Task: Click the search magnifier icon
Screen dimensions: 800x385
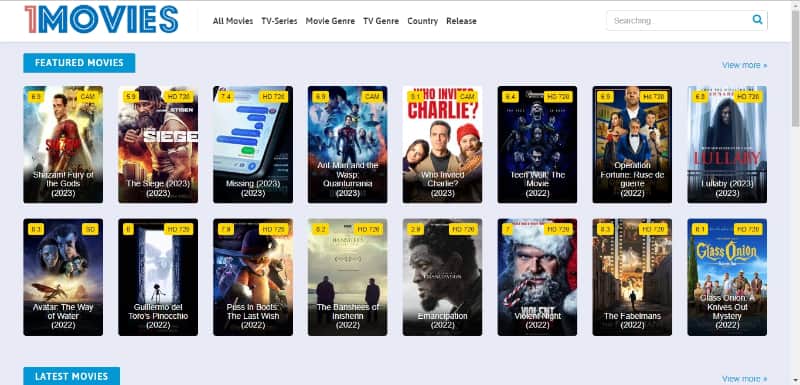Action: 757,20
